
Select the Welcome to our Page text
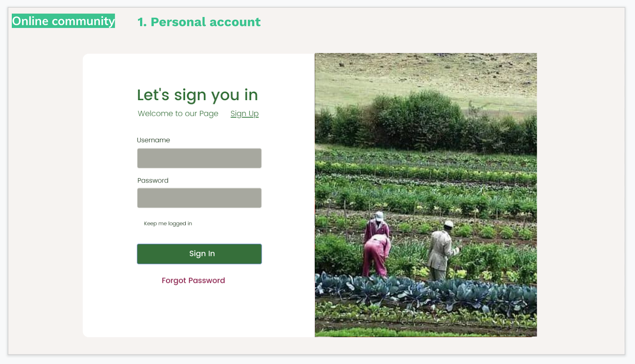[x=178, y=114]
